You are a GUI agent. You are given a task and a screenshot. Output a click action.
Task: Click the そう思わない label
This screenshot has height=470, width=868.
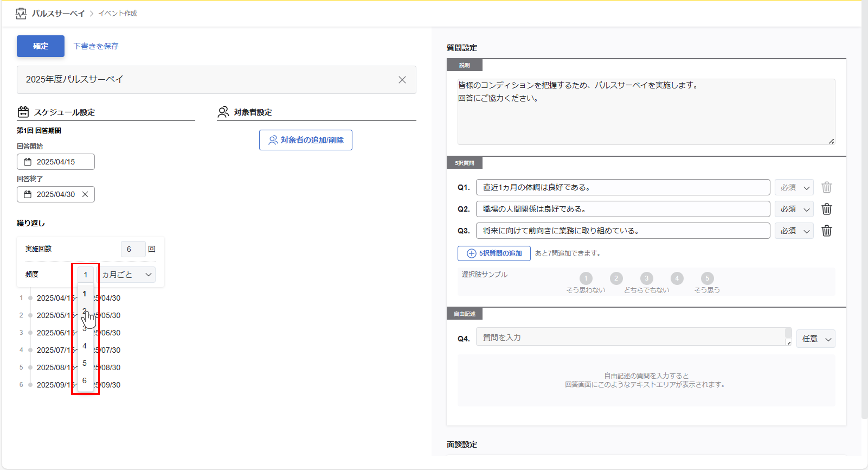tap(586, 290)
